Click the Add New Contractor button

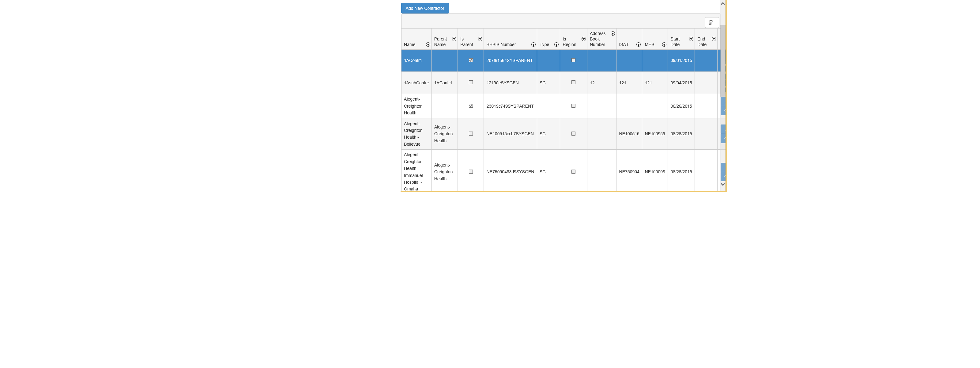point(424,8)
